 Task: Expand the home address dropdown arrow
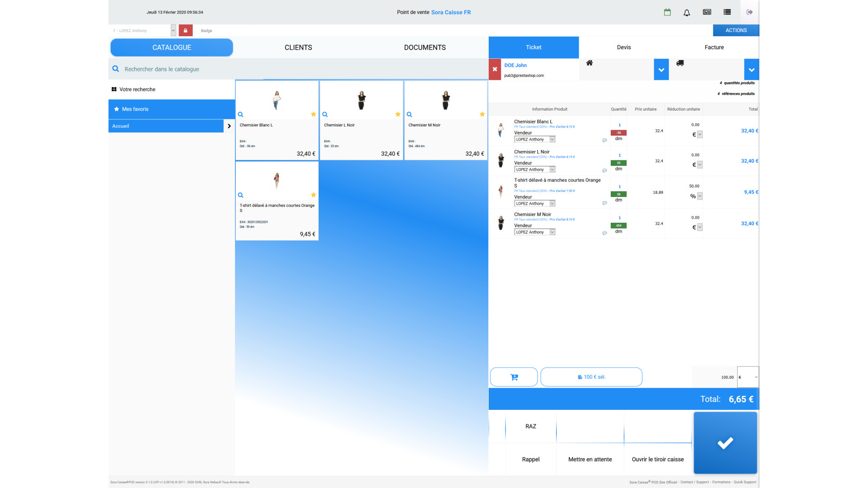point(661,70)
